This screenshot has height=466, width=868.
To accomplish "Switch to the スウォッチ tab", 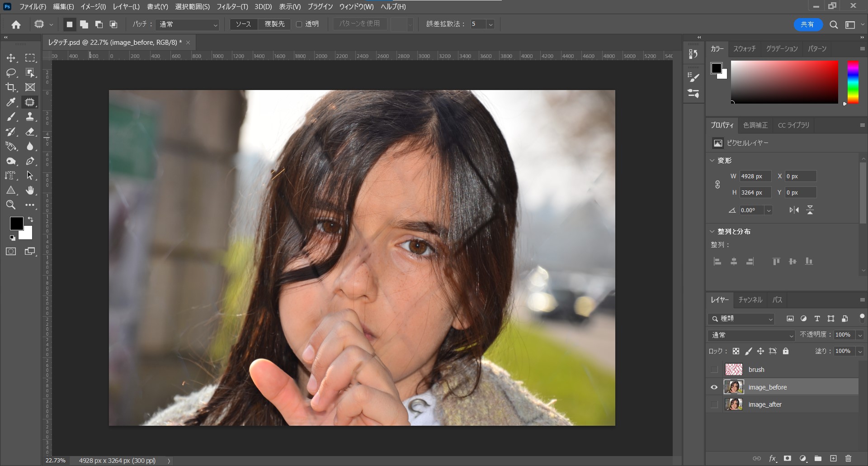I will click(x=745, y=49).
